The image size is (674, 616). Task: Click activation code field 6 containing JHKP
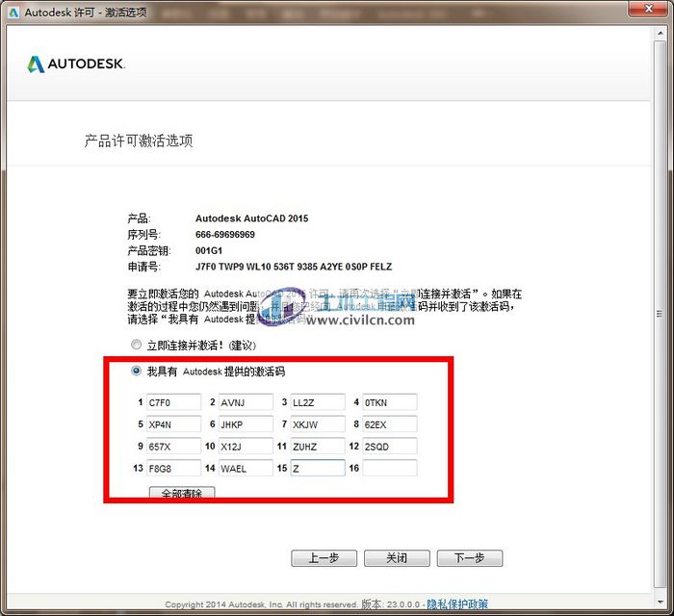(x=246, y=424)
